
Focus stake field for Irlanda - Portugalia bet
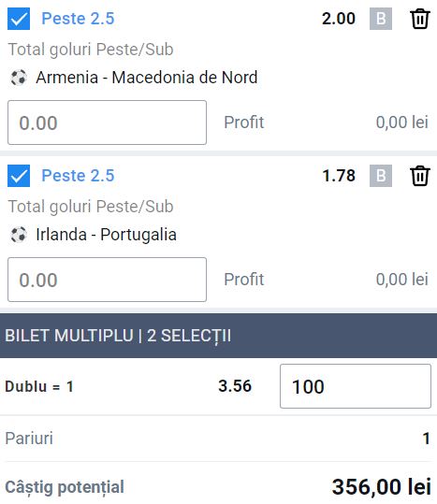click(x=107, y=280)
